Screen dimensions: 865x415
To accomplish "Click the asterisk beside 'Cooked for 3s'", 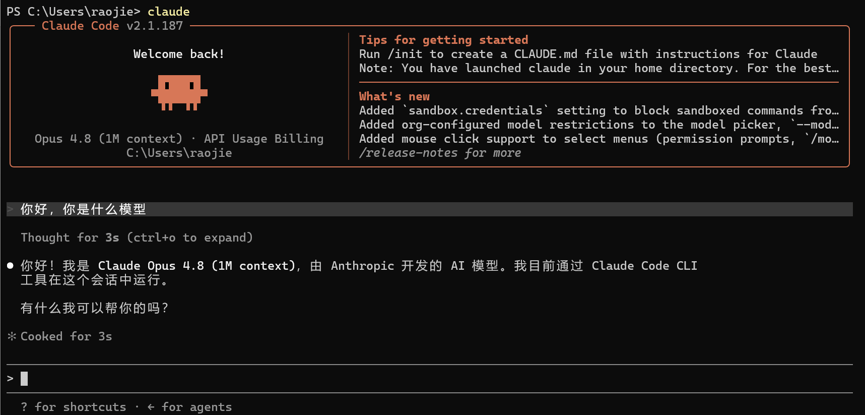I will click(10, 336).
